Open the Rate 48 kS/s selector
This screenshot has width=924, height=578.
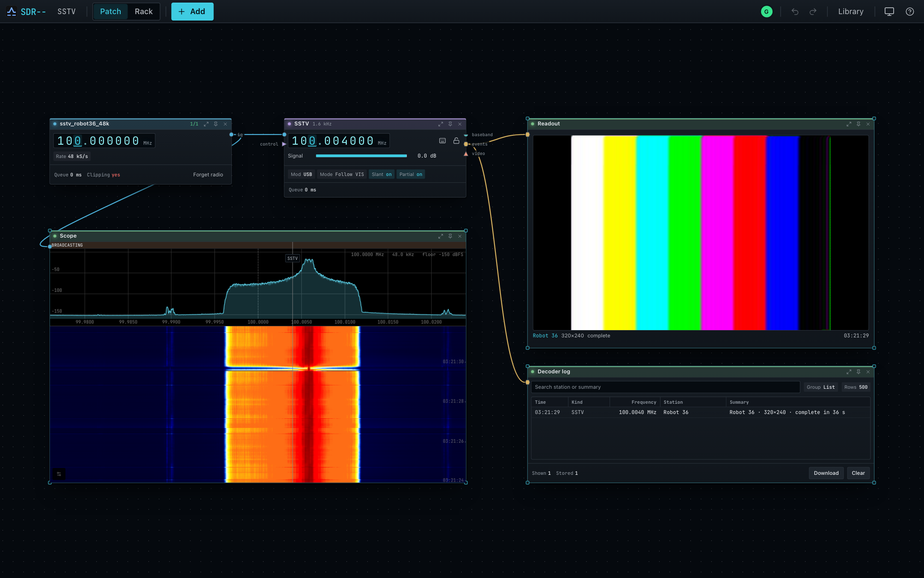pyautogui.click(x=72, y=156)
